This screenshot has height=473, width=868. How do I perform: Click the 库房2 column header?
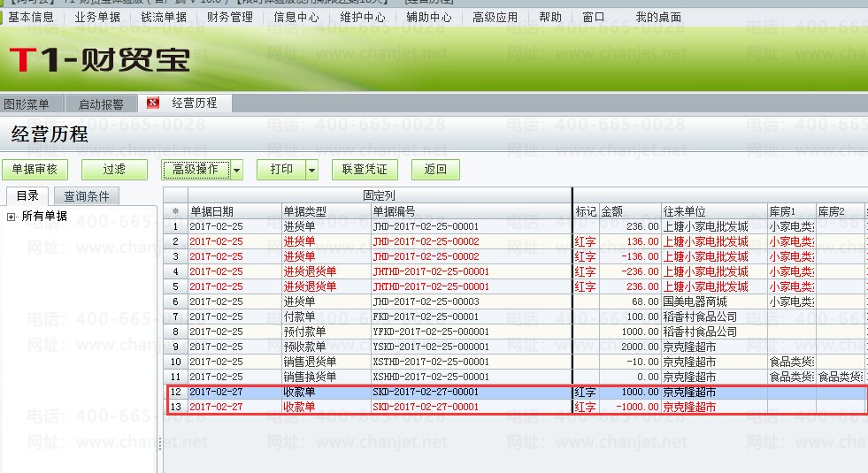click(x=841, y=211)
